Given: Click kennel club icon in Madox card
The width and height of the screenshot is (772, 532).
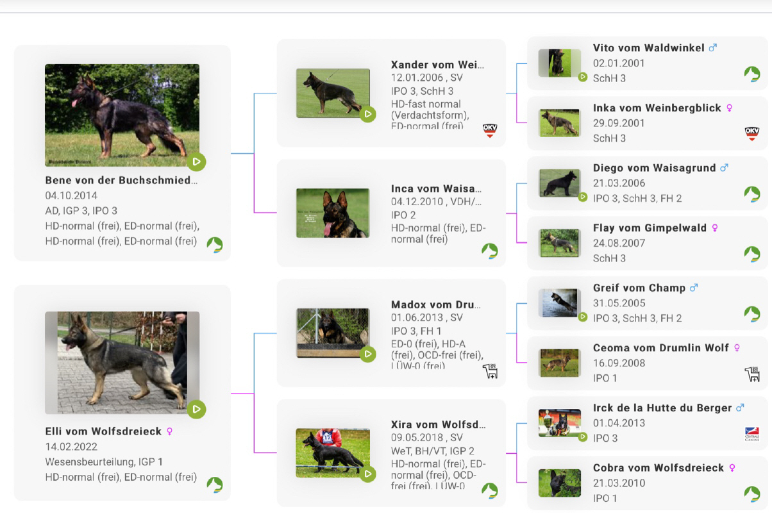Looking at the screenshot, I should (490, 371).
